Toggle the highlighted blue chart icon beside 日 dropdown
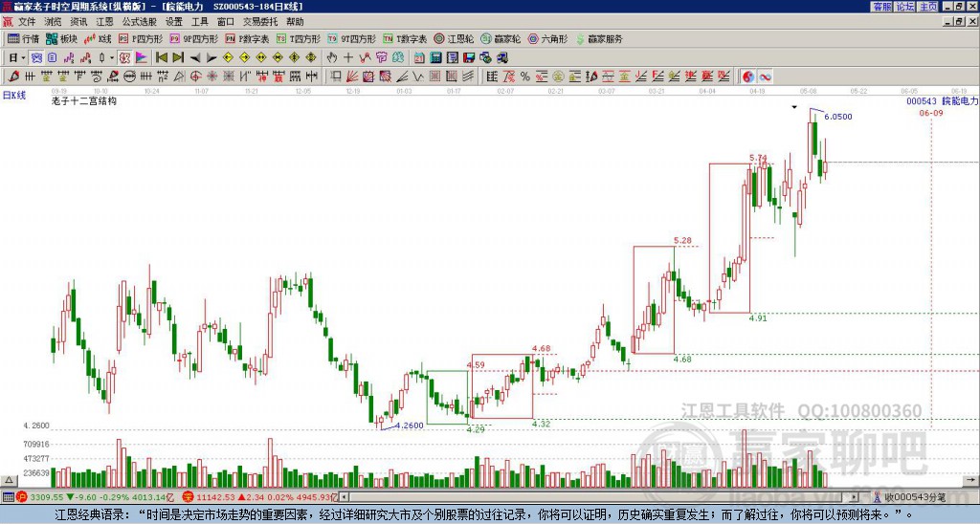This screenshot has height=524, width=980. (x=36, y=58)
